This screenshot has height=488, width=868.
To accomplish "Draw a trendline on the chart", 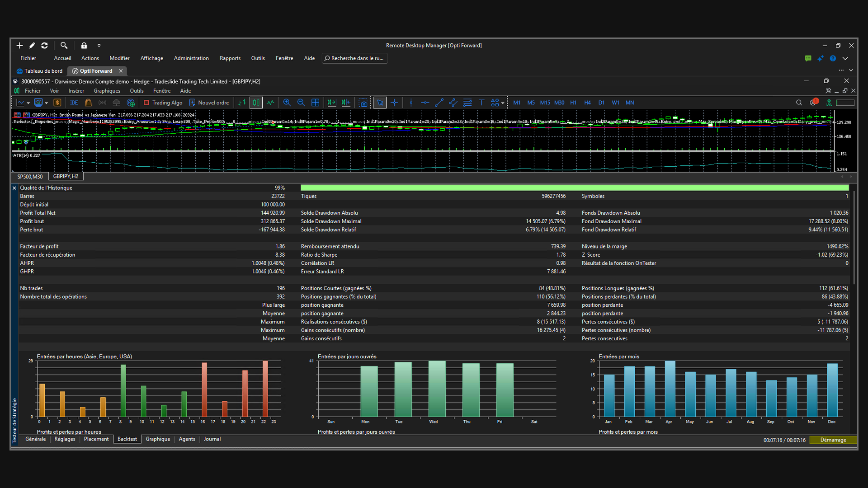I will pyautogui.click(x=439, y=103).
